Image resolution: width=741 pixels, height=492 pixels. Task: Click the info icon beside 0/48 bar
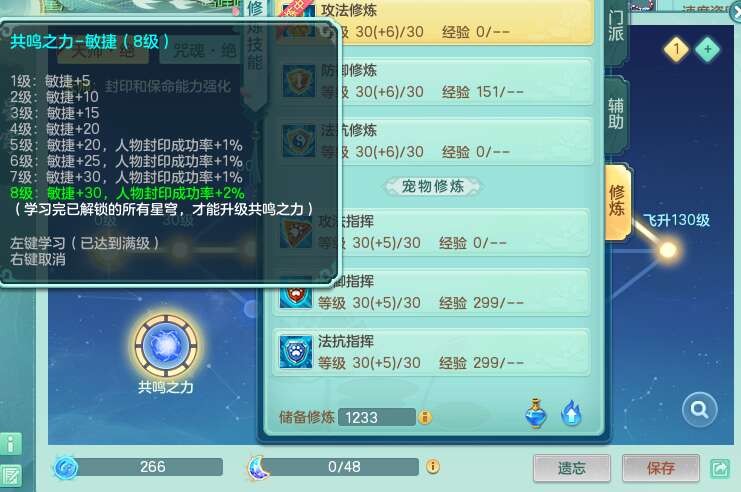tap(433, 466)
